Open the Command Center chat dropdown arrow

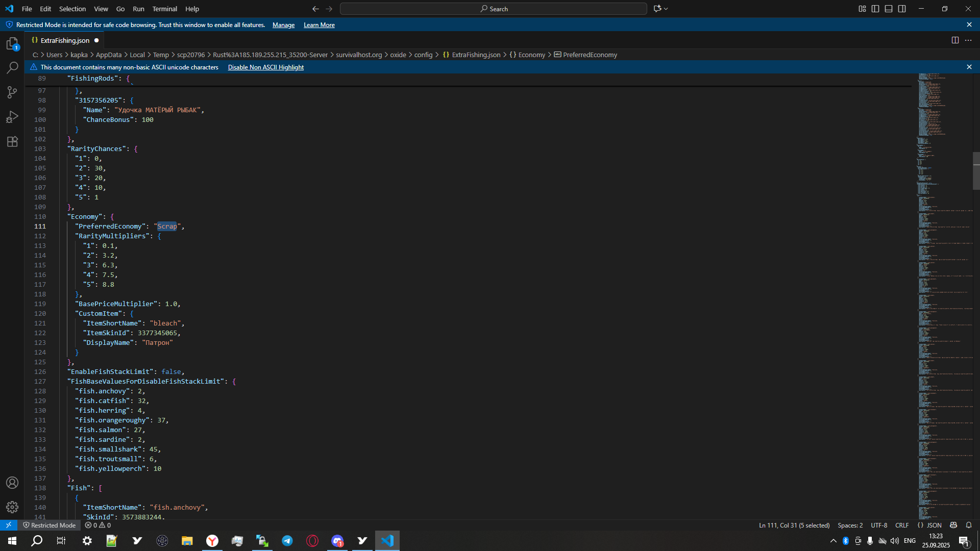click(x=666, y=9)
